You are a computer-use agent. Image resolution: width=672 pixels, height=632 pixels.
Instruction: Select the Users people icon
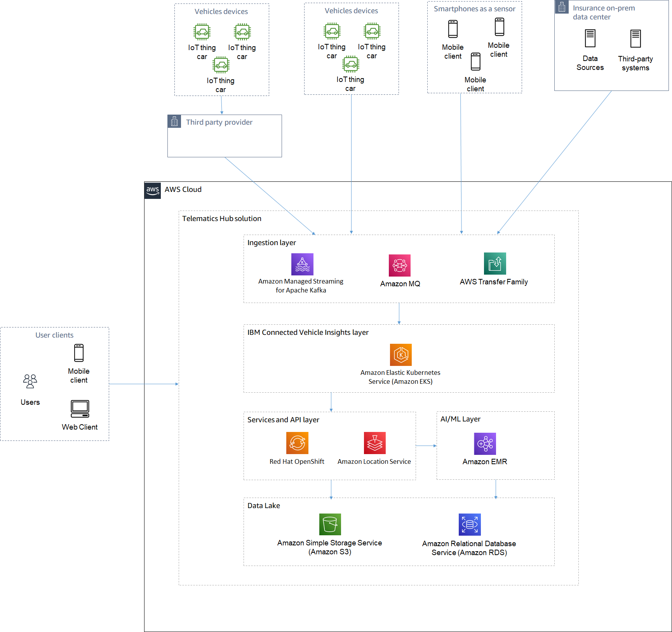(30, 381)
